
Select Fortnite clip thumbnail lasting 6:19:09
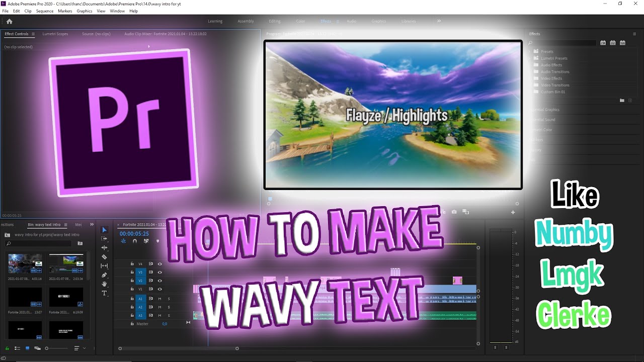point(66,297)
